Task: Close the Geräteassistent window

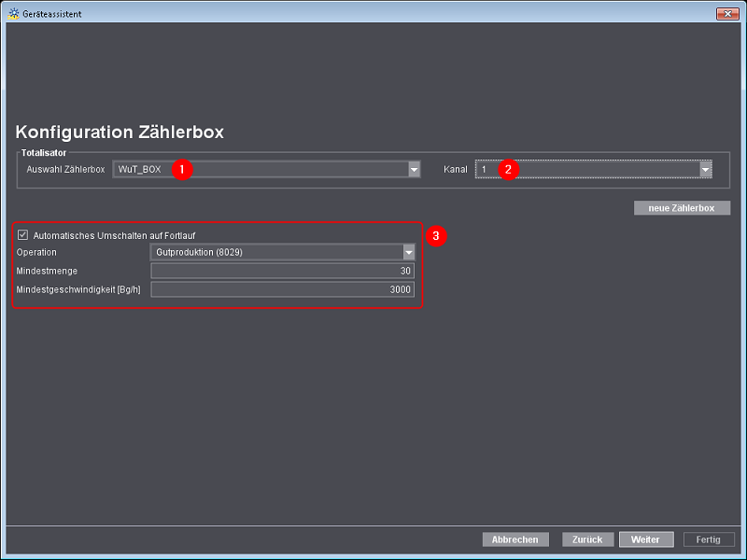Action: point(726,14)
